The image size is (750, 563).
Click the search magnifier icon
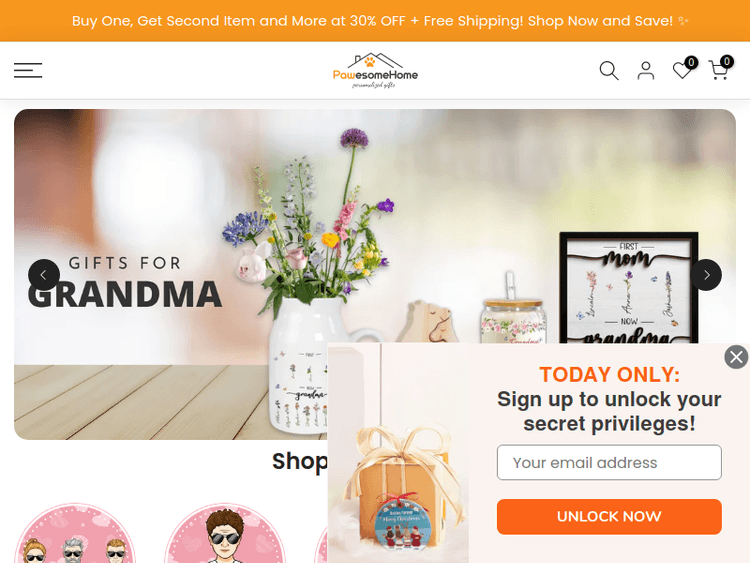[x=609, y=71]
